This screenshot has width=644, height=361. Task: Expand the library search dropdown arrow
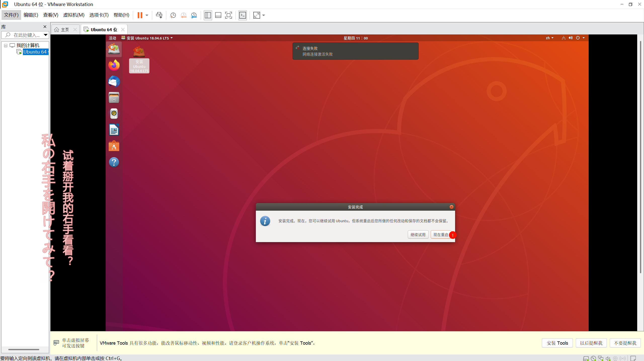(46, 35)
